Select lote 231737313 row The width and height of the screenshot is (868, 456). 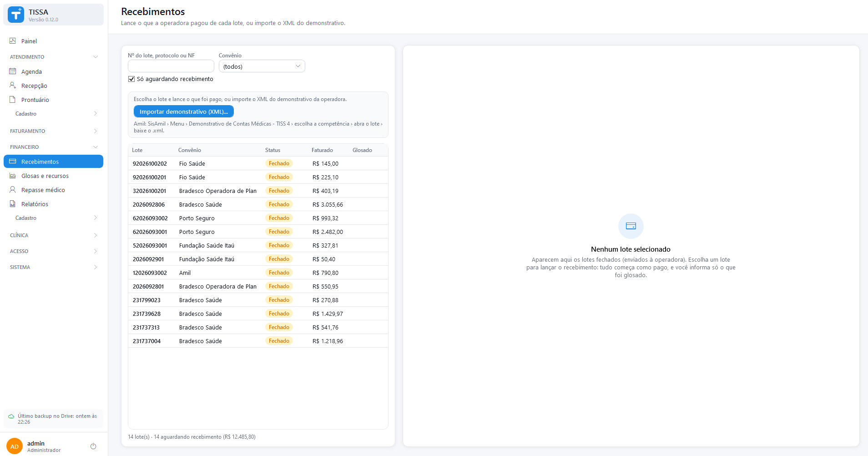258,327
